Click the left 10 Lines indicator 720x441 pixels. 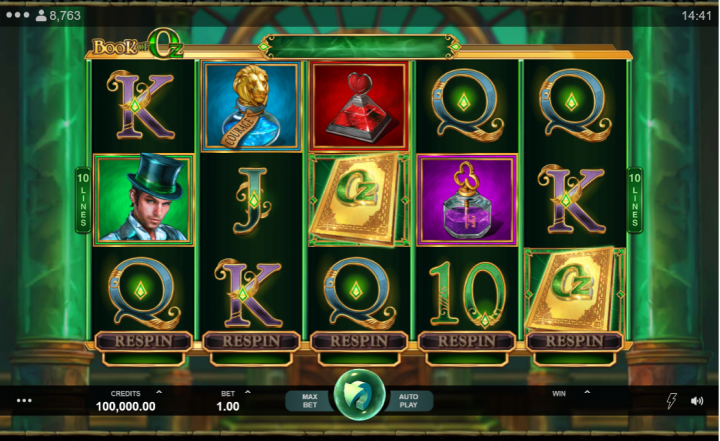83,200
